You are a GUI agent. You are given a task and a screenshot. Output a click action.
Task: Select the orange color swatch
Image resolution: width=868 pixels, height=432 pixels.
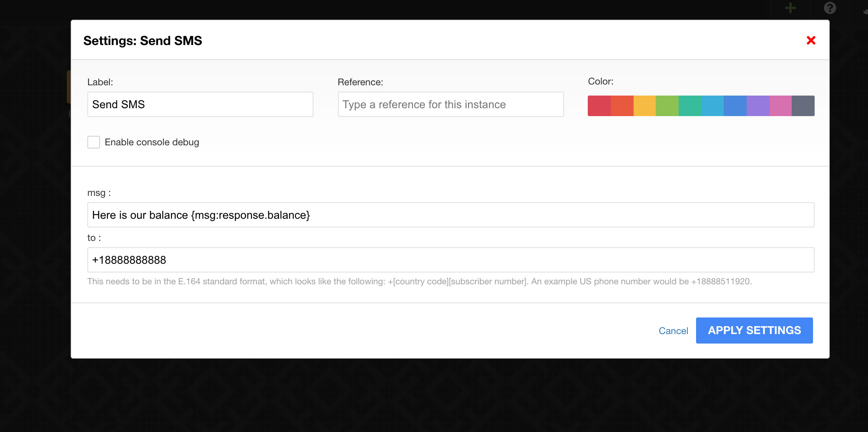pos(622,106)
